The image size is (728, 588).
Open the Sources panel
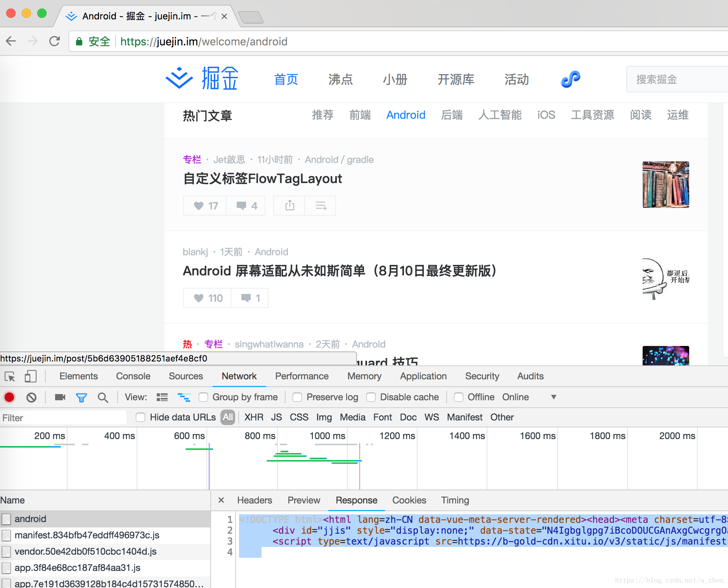click(x=186, y=376)
